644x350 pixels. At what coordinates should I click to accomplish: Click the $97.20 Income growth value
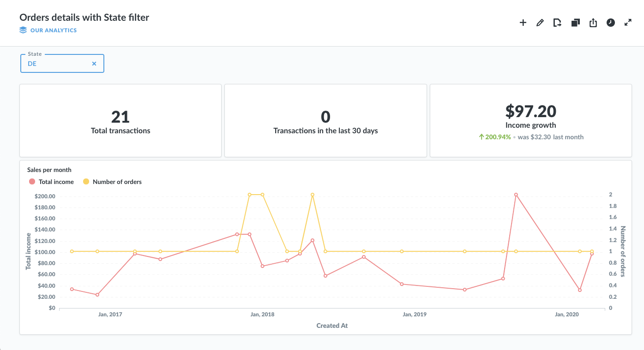[x=531, y=111]
